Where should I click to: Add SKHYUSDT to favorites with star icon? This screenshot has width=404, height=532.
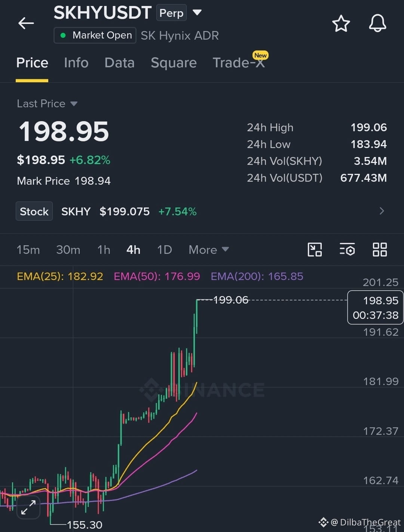(341, 24)
